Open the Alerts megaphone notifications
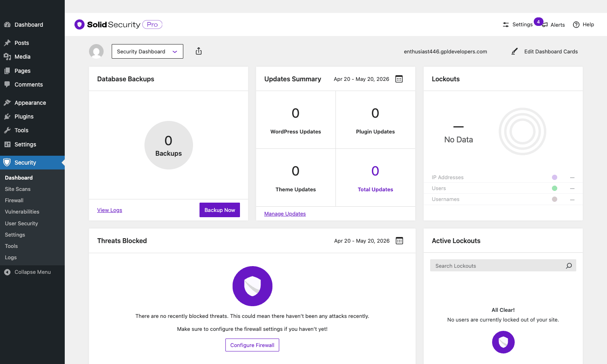Viewport: 607px width, 364px height. click(x=553, y=25)
